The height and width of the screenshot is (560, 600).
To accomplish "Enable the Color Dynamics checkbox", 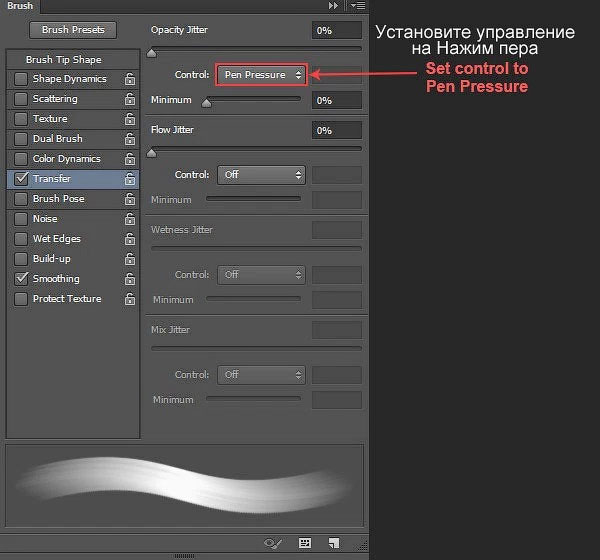I will tap(21, 158).
